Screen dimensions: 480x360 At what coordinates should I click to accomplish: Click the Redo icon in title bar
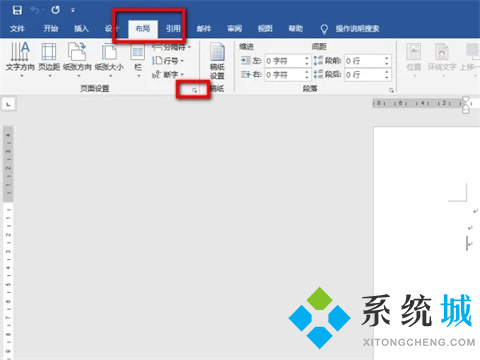[x=55, y=10]
